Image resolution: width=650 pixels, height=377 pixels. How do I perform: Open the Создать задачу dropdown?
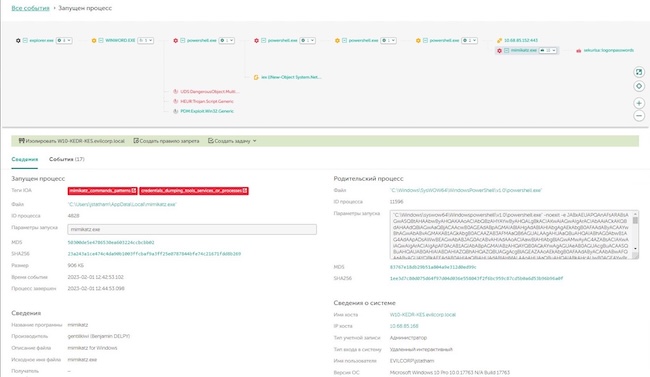point(232,141)
